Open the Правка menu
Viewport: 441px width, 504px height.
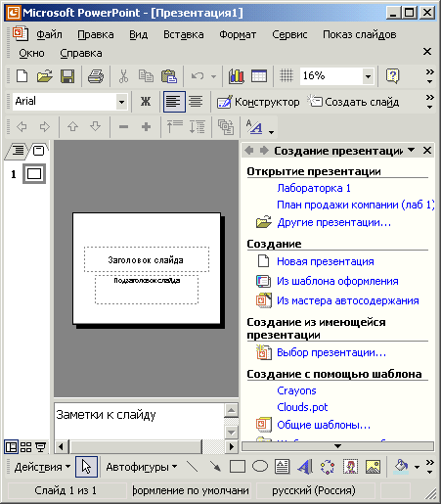coord(96,34)
